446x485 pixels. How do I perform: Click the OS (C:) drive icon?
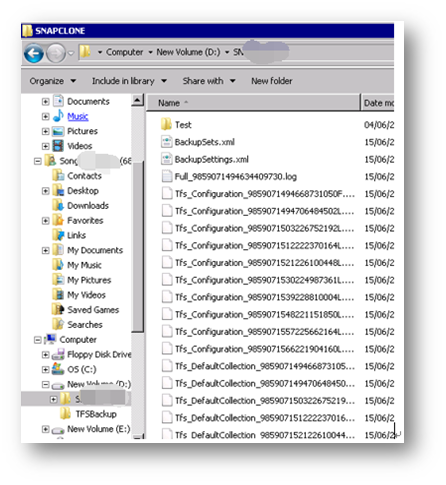point(58,369)
